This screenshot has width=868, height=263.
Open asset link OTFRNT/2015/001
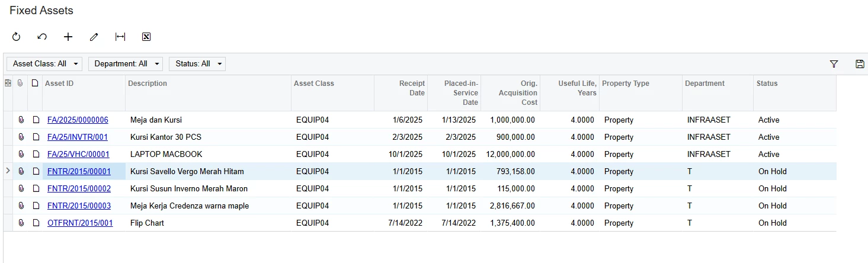[x=80, y=223]
